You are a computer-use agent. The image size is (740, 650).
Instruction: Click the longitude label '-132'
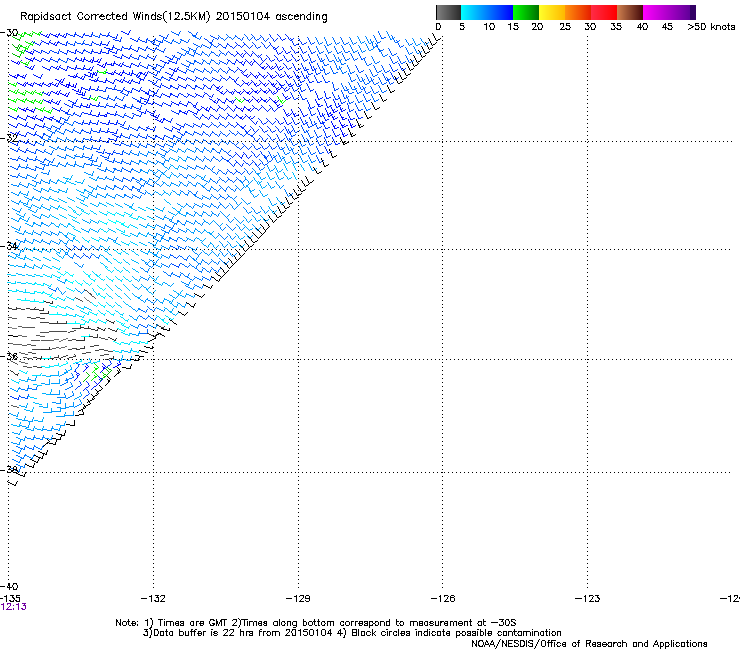point(153,599)
